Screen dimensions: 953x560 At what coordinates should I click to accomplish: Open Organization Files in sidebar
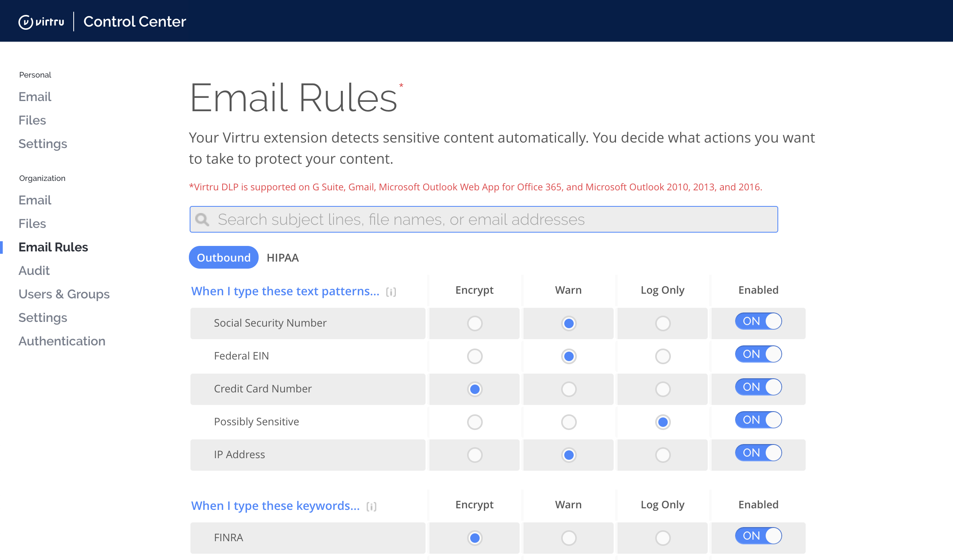point(32,224)
